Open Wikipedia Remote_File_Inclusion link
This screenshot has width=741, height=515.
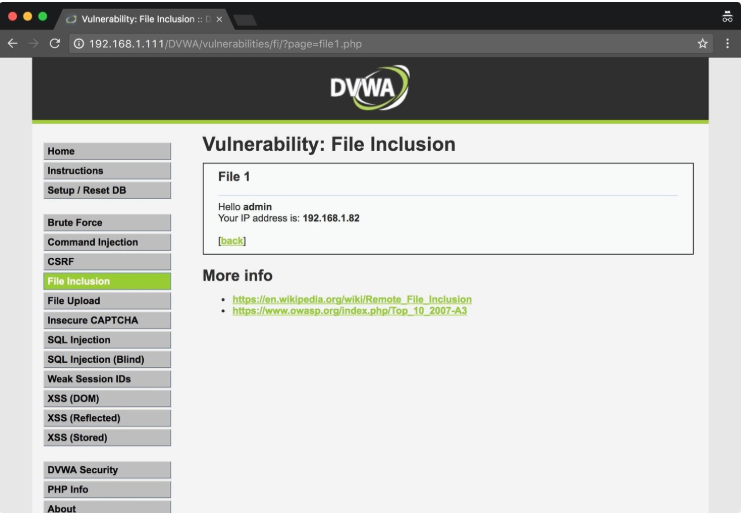352,299
